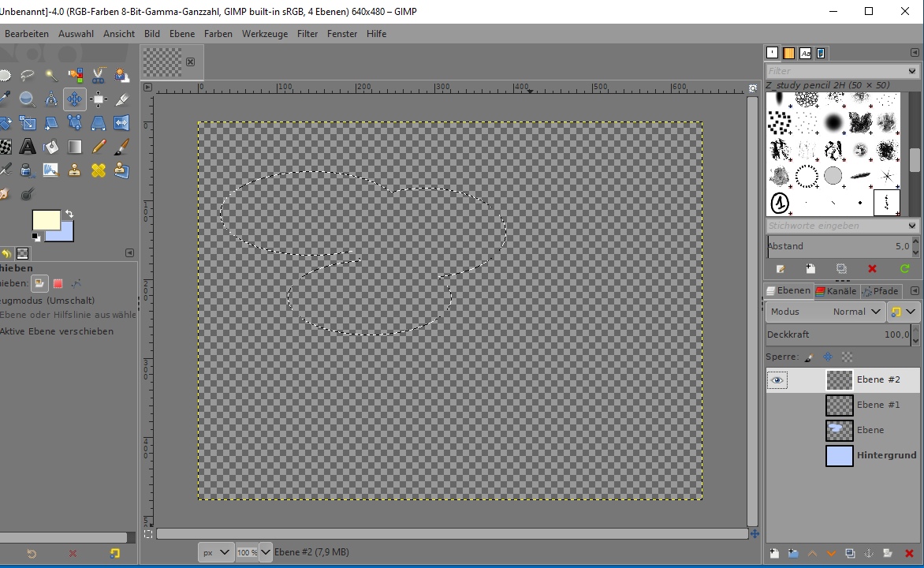This screenshot has height=568, width=924.
Task: Click the foreground color swatch
Action: pos(46,220)
